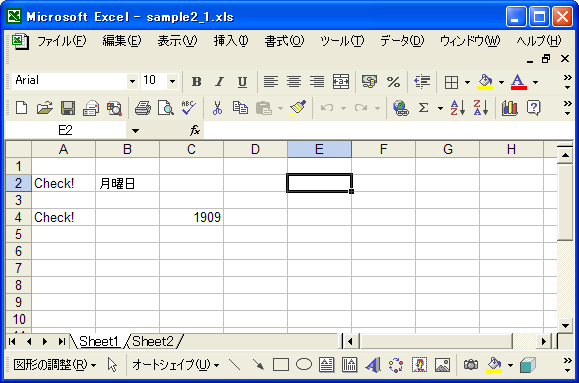Image resolution: width=579 pixels, height=383 pixels.
Task: Open the Name Box dropdown
Action: tap(135, 130)
